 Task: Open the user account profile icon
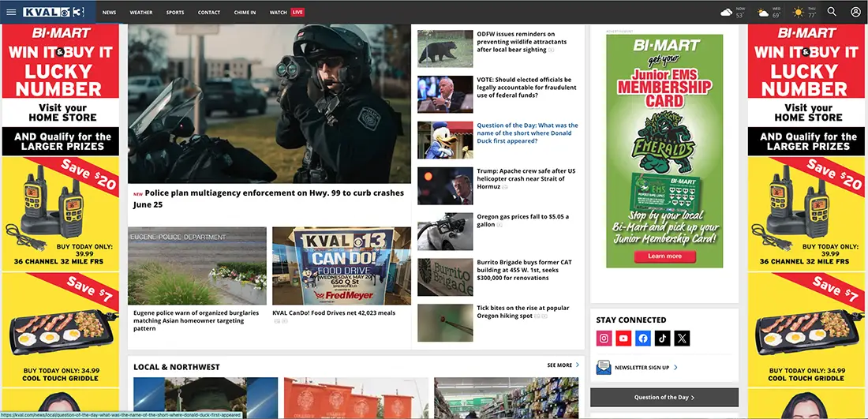[856, 12]
